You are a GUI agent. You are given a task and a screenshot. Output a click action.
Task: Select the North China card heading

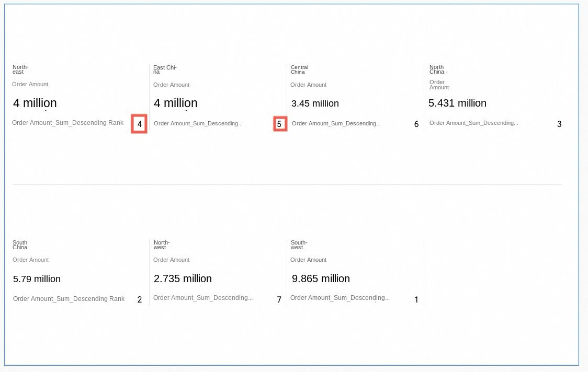point(437,69)
